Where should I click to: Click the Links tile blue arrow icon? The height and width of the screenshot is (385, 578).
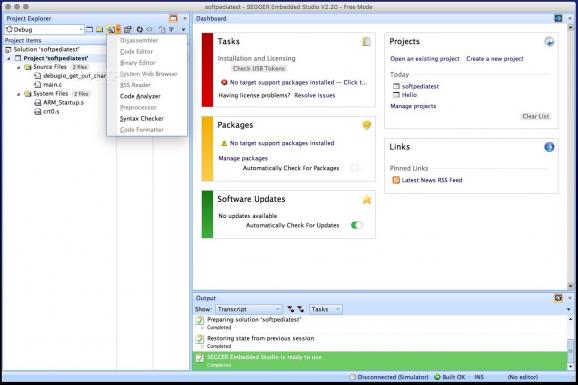549,147
